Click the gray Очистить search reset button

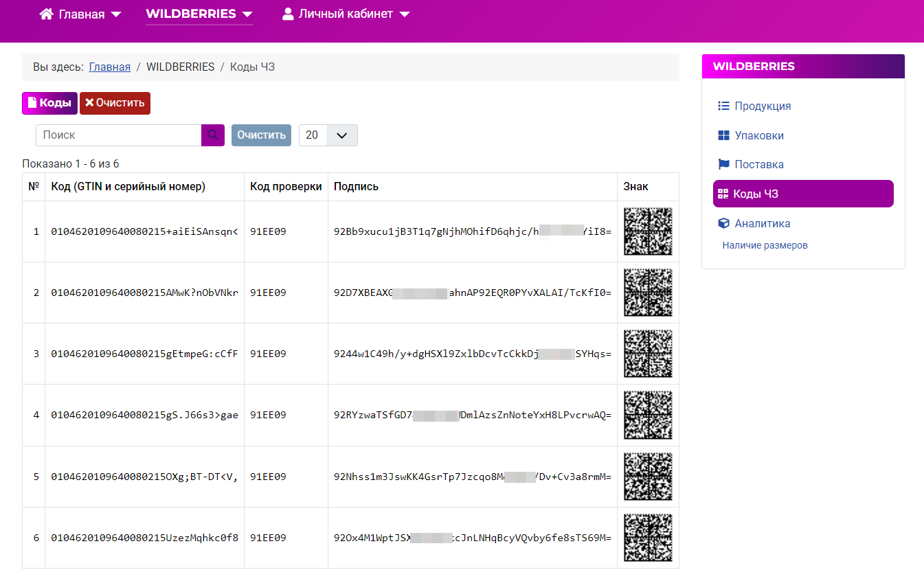click(x=261, y=135)
